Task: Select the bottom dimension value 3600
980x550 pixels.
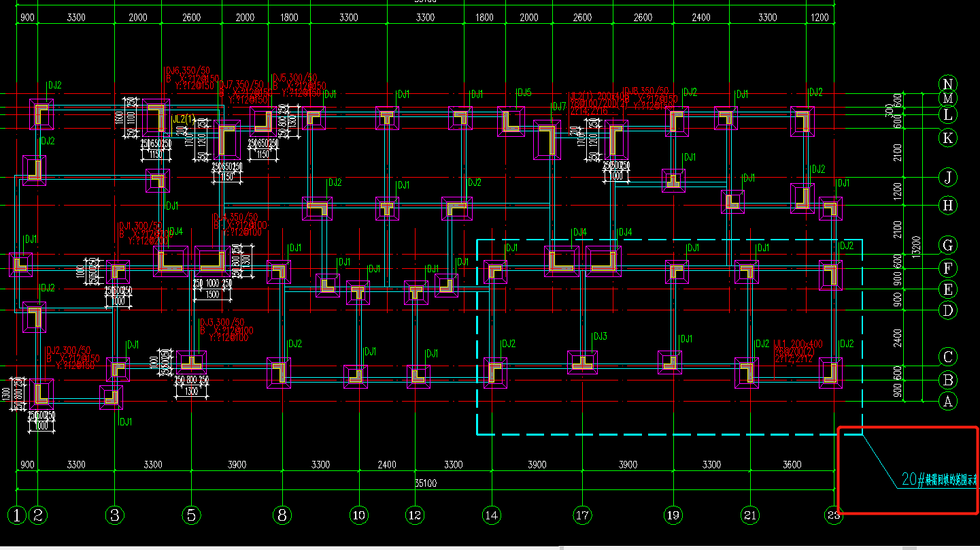Action: click(x=792, y=465)
